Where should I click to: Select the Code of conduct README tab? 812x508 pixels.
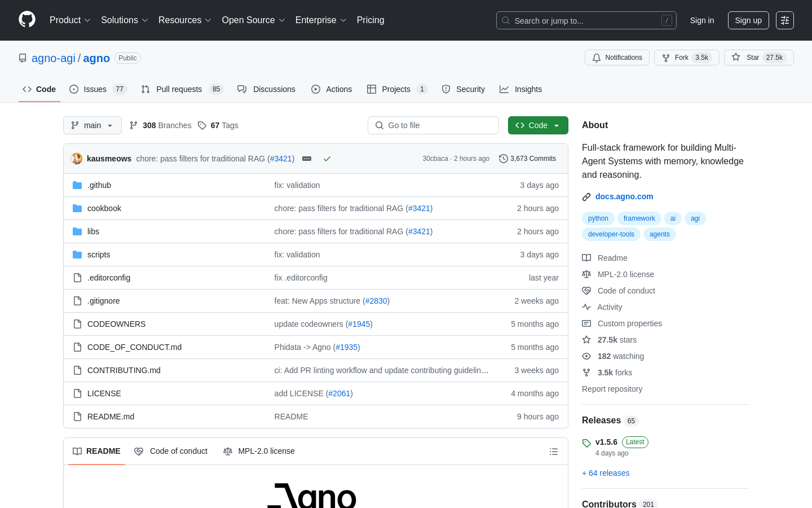171,452
